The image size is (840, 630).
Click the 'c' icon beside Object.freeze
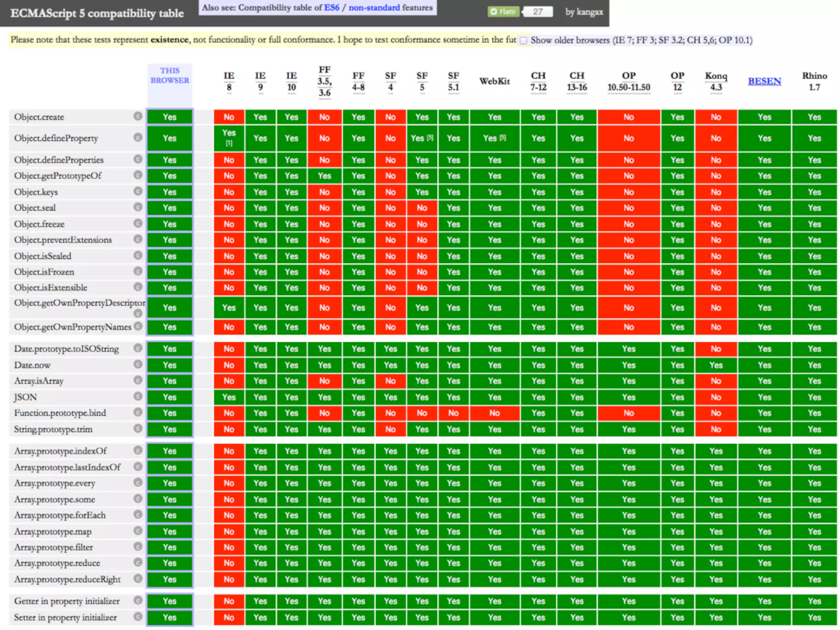click(x=138, y=224)
